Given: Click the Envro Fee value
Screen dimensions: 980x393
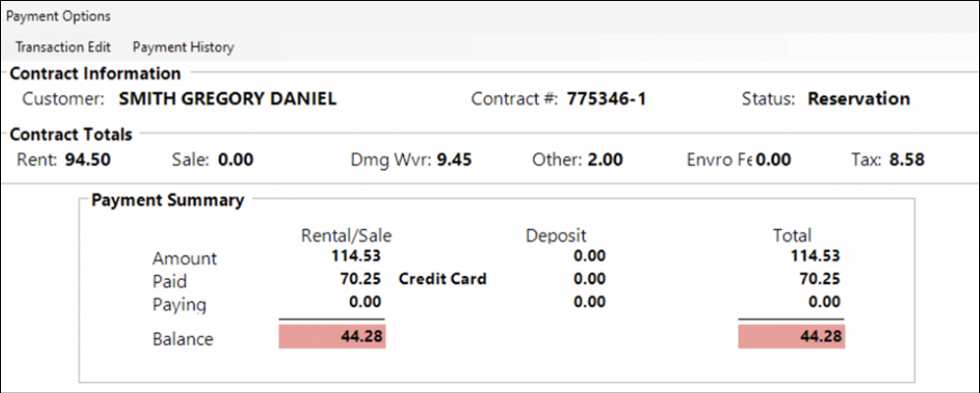Looking at the screenshot, I should (773, 159).
